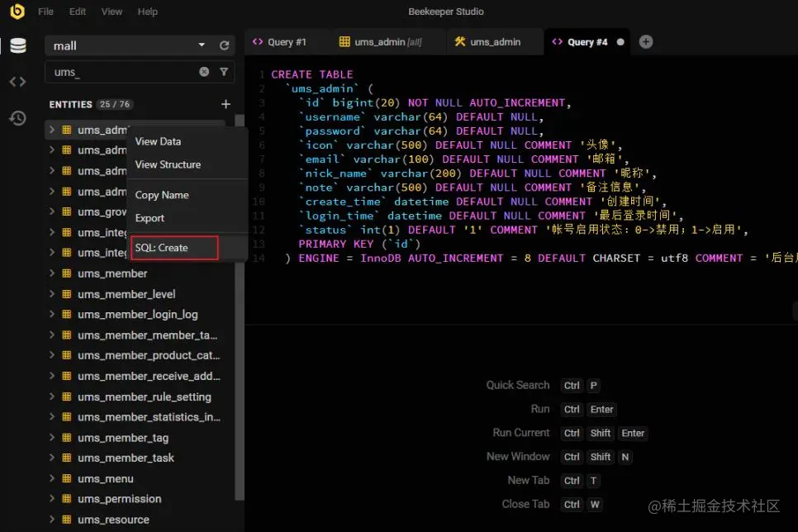Open the Help menu
This screenshot has height=532, width=798.
[x=148, y=12]
